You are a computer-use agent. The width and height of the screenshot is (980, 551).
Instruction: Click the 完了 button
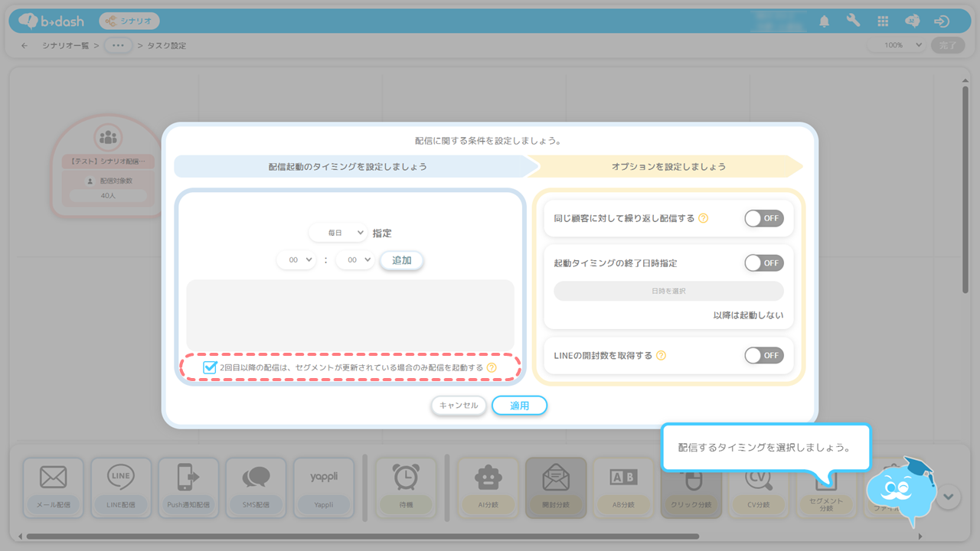click(948, 45)
